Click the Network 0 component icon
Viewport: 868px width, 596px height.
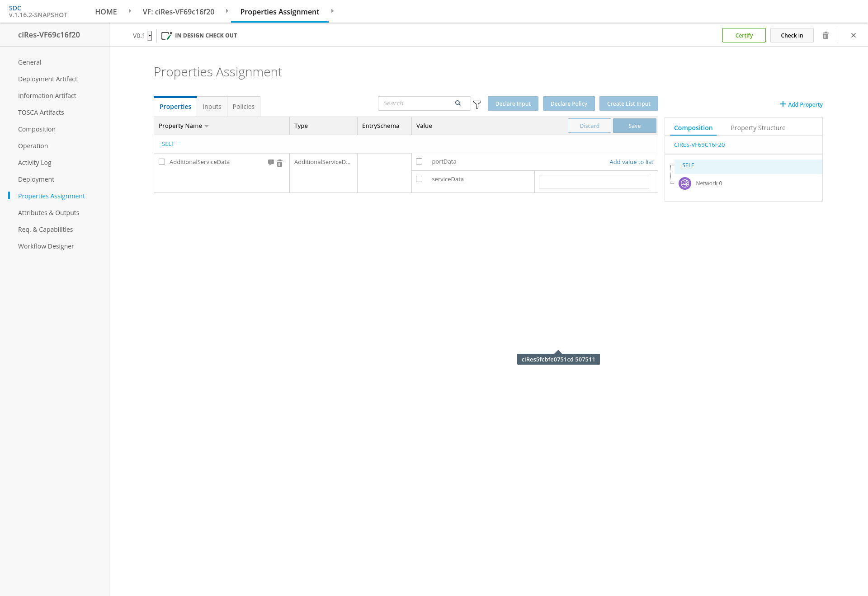tap(685, 183)
